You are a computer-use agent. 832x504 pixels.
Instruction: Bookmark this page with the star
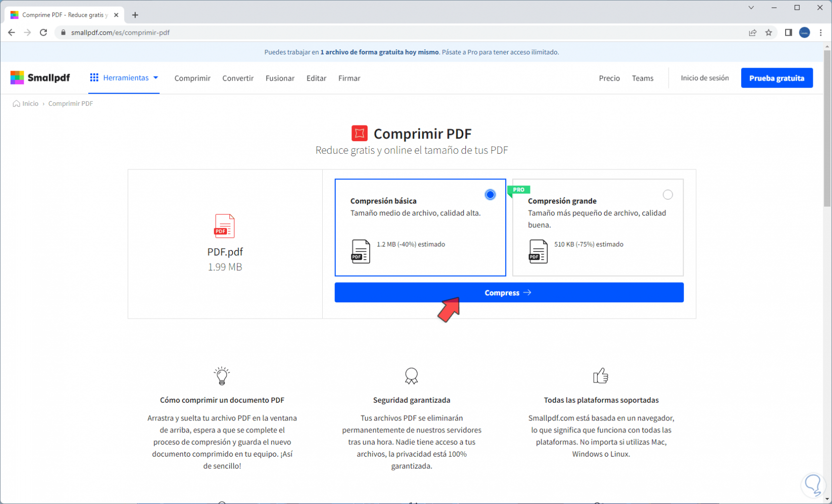[x=768, y=32]
